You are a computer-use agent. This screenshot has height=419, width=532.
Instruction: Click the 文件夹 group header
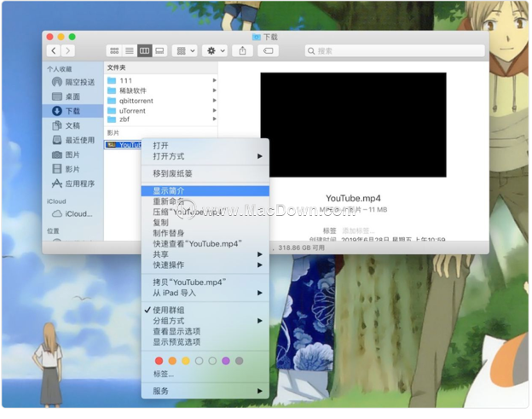click(x=116, y=67)
